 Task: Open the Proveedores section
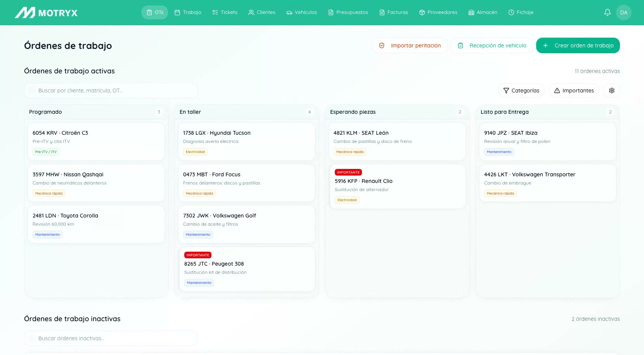(x=438, y=12)
